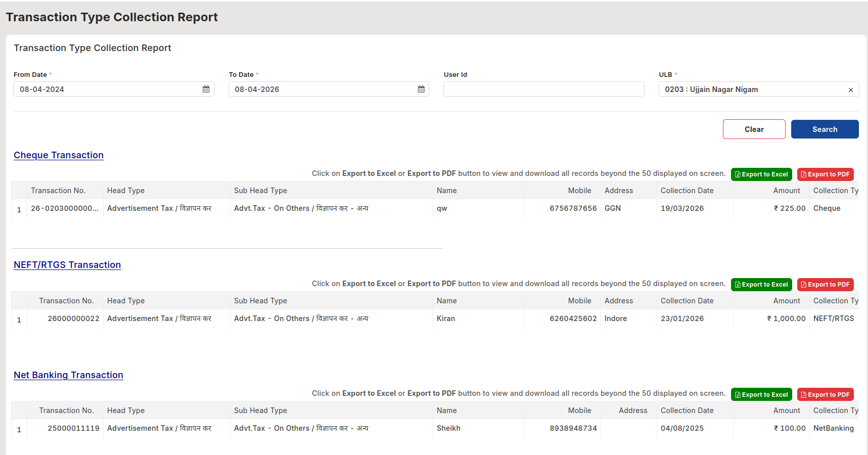Click the address cell 'GGN'
Image resolution: width=868 pixels, height=455 pixels.
pos(629,208)
